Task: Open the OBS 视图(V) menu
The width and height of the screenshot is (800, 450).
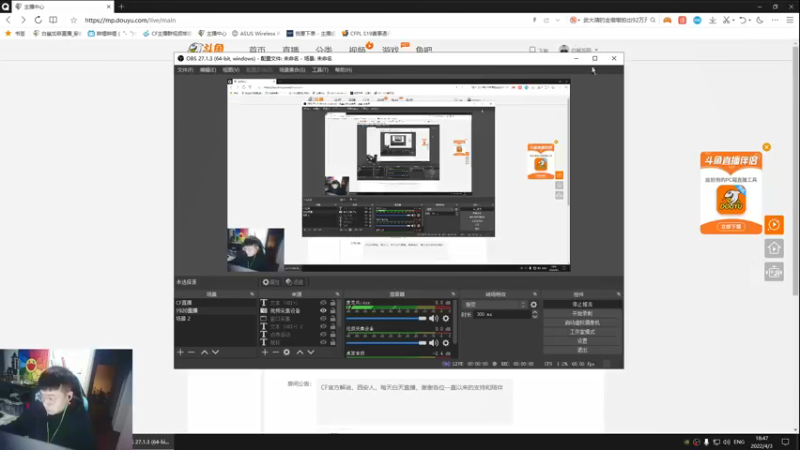Action: [x=231, y=70]
